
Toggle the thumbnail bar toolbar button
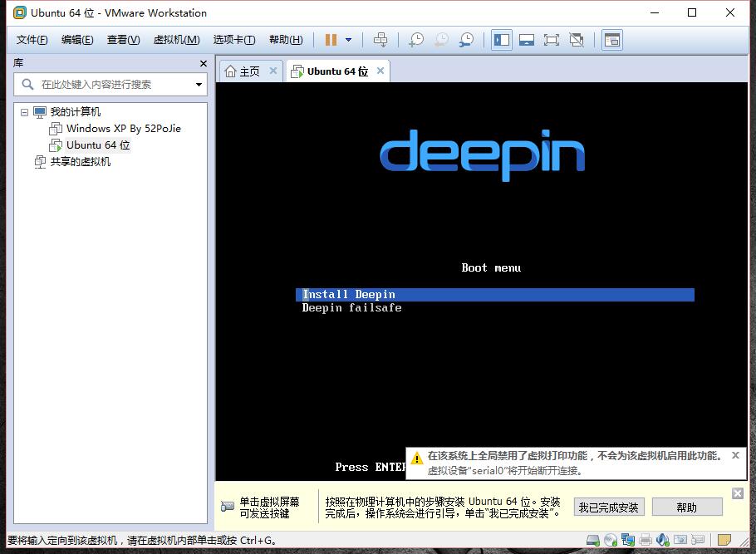[526, 40]
